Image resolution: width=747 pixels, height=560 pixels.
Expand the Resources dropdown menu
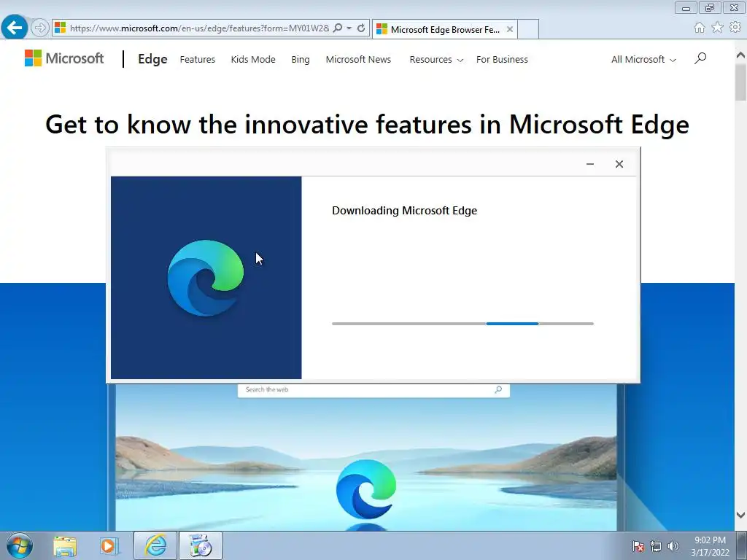click(x=436, y=60)
